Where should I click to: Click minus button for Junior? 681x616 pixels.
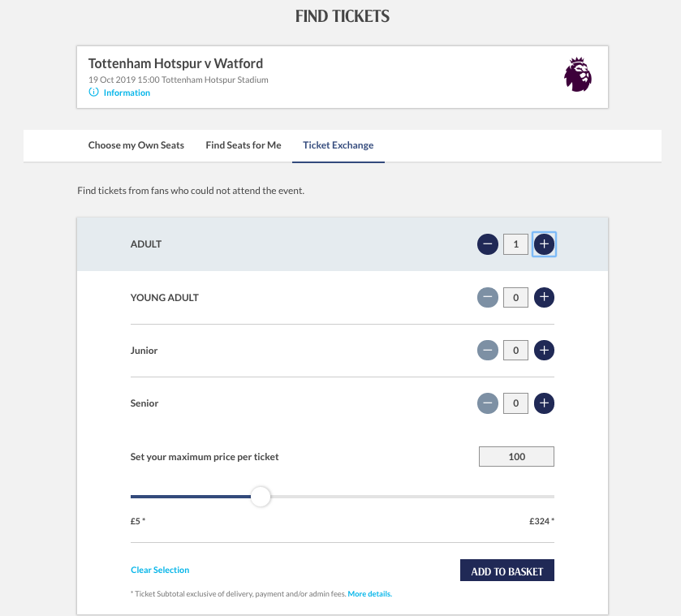click(487, 351)
